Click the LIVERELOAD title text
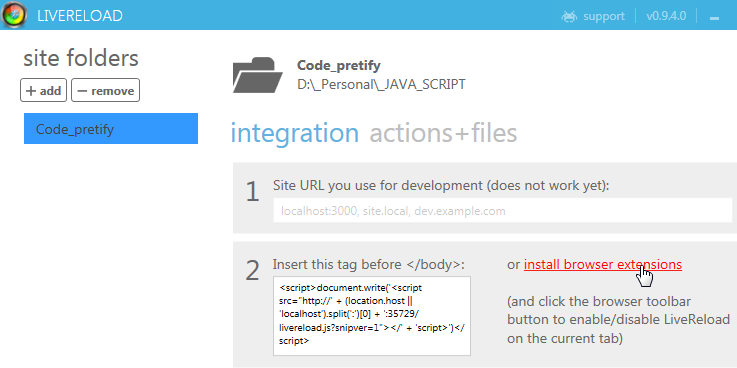 [x=80, y=16]
